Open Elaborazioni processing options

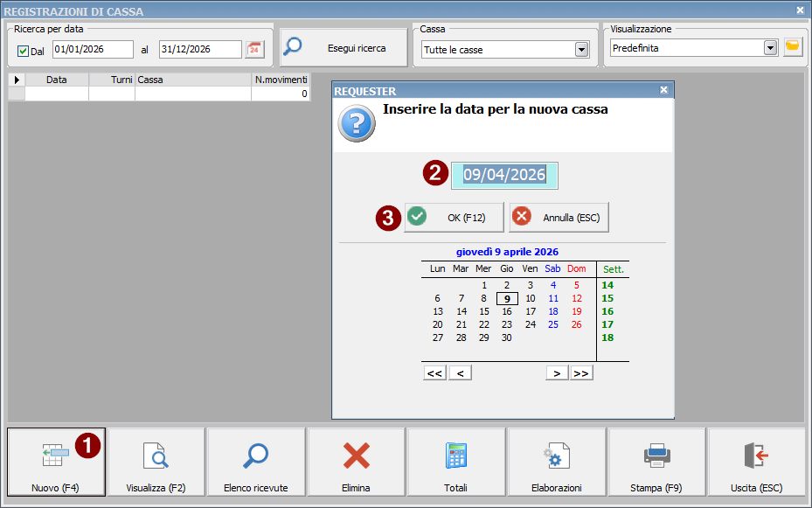557,462
